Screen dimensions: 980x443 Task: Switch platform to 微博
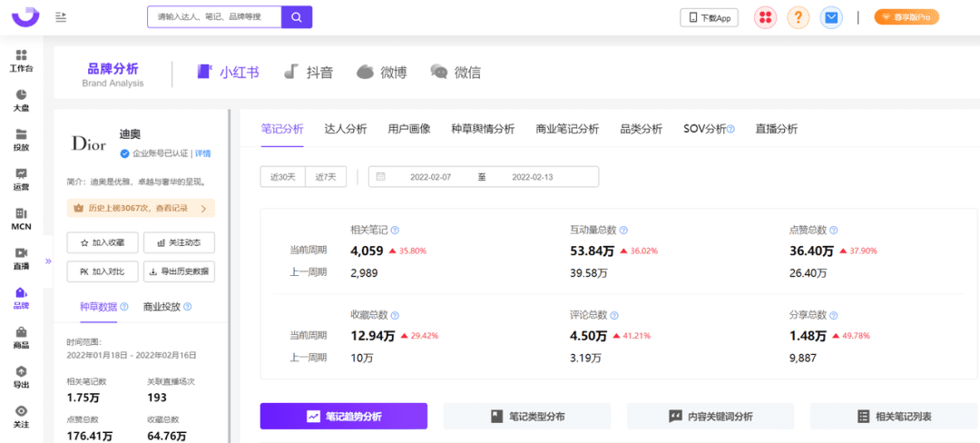point(381,73)
